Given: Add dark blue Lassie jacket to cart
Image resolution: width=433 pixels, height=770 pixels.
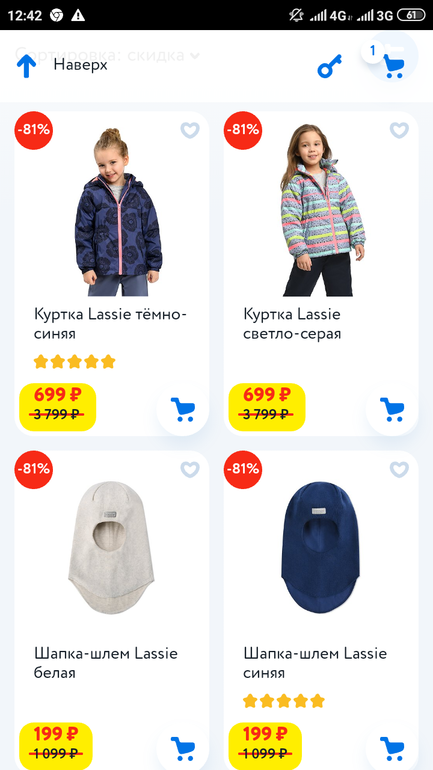Looking at the screenshot, I should (183, 409).
